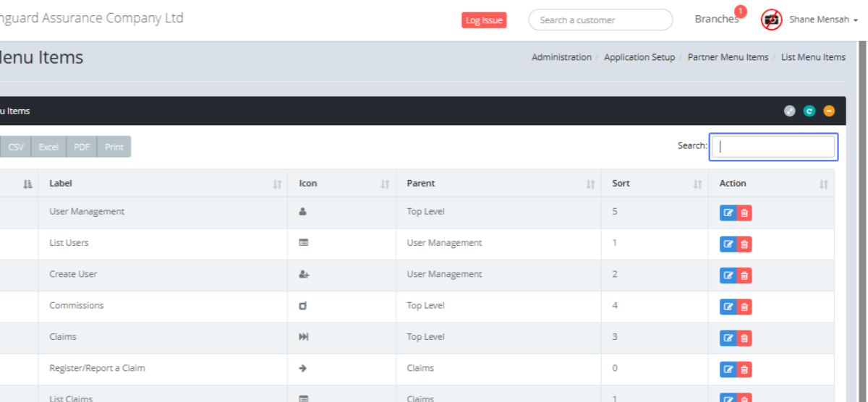Open the Shane Mensah user dropdown

(x=822, y=20)
